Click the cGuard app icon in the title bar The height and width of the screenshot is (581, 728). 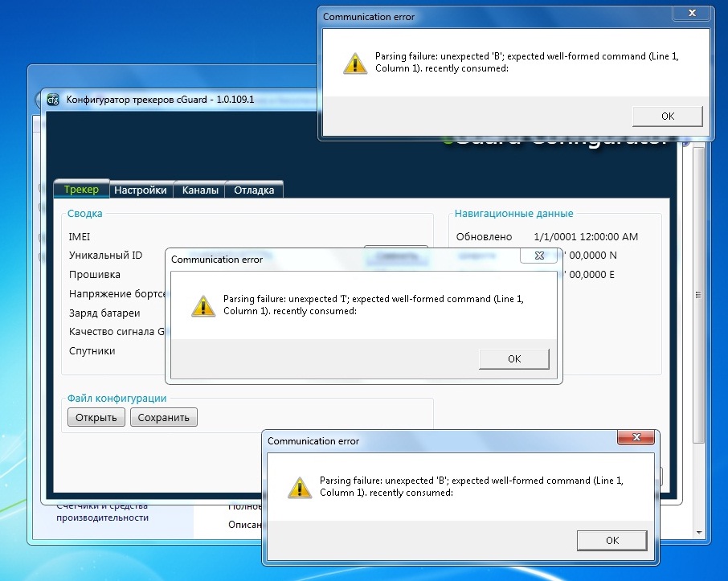(53, 100)
